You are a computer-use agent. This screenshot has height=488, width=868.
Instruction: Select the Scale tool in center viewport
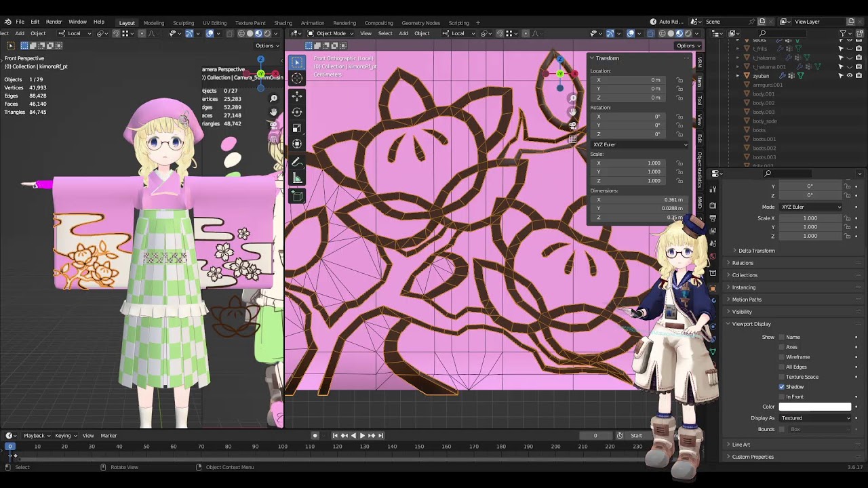297,128
